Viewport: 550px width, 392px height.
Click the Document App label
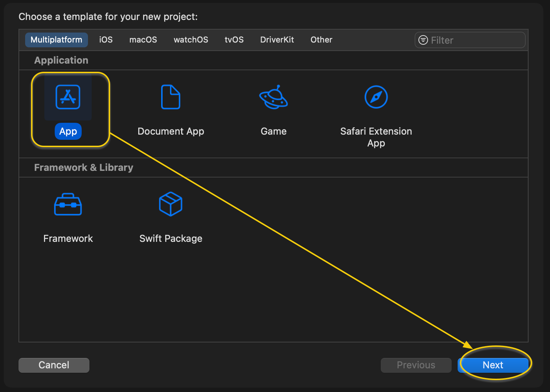point(171,131)
